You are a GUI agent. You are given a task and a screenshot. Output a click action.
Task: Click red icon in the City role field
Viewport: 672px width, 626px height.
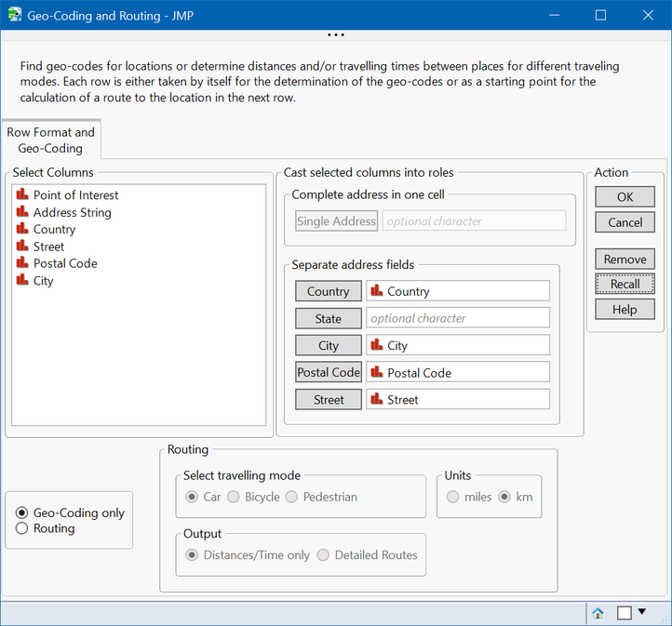coord(377,345)
